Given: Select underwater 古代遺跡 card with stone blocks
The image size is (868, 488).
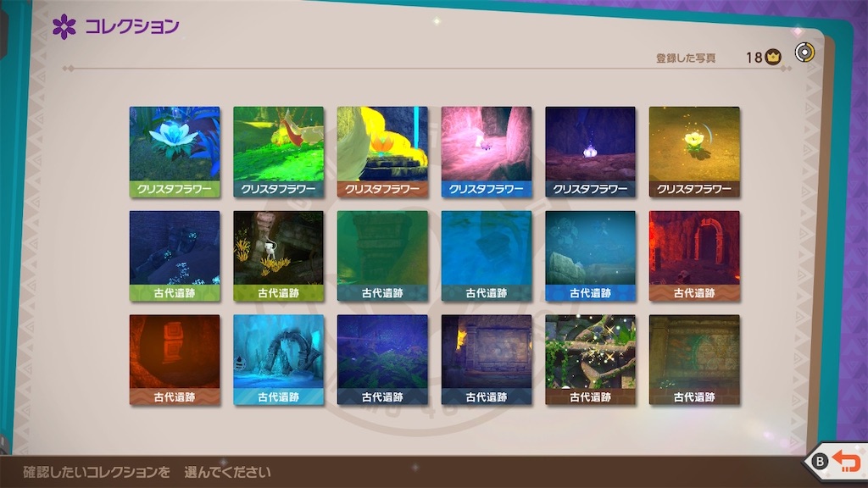Looking at the screenshot, I should click(591, 256).
